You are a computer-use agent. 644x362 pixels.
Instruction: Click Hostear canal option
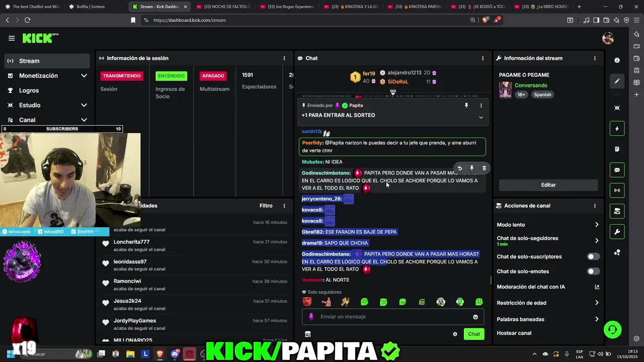514,333
